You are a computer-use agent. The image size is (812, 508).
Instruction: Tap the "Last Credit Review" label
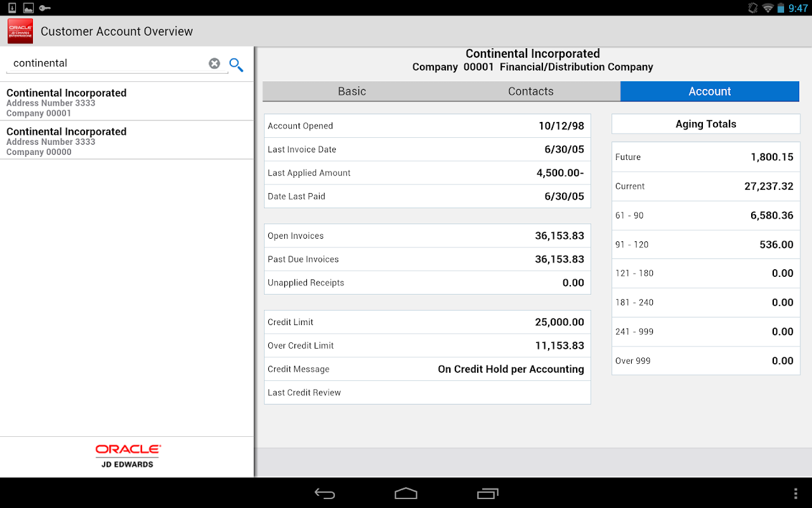(304, 392)
